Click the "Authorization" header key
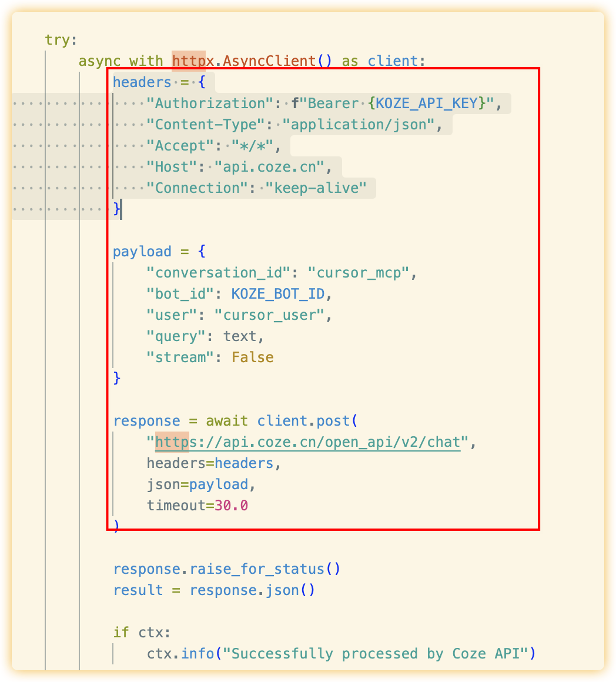616x682 pixels. click(210, 103)
